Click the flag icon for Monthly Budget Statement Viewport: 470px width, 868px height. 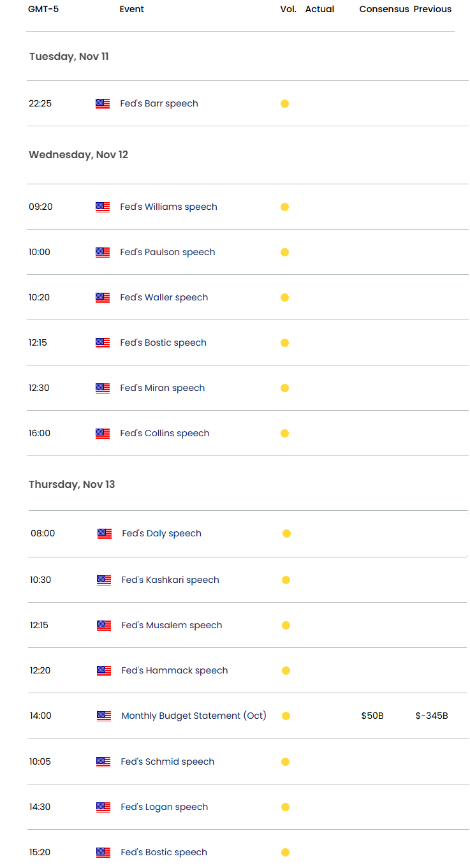click(104, 716)
